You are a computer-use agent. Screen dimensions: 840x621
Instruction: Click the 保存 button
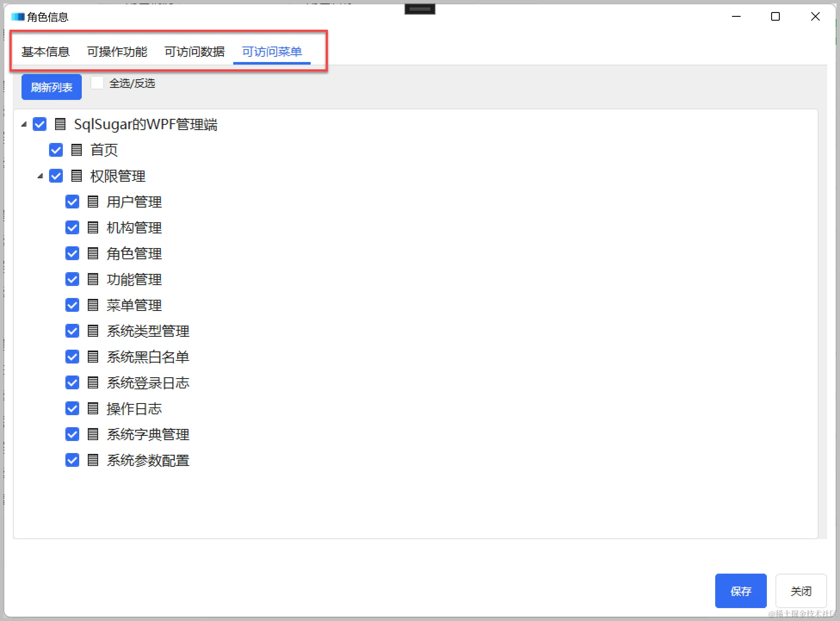pos(740,591)
